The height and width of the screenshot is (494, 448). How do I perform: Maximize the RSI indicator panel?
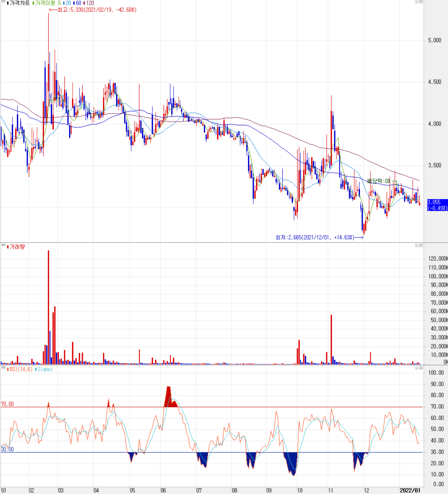coord(417,368)
